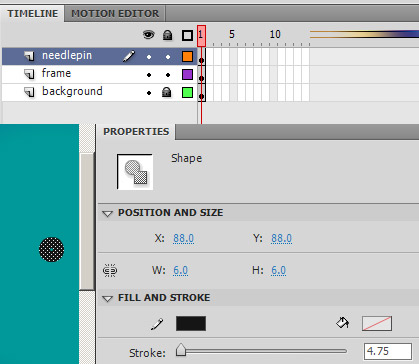Click the needlepin layer page icon
419x364 pixels.
coord(29,56)
